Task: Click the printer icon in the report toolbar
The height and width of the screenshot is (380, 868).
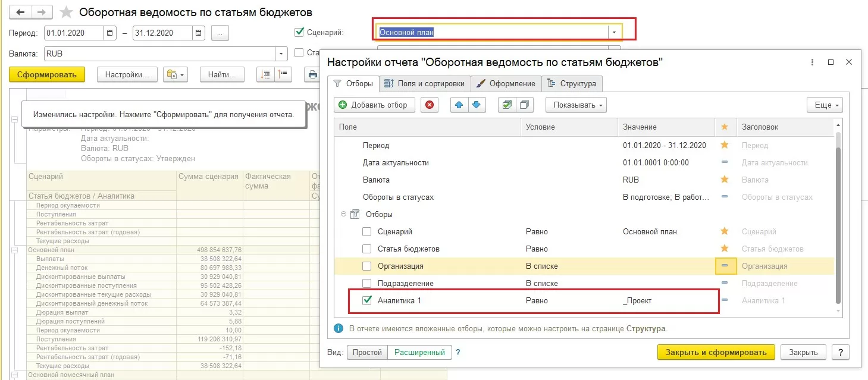Action: [312, 74]
